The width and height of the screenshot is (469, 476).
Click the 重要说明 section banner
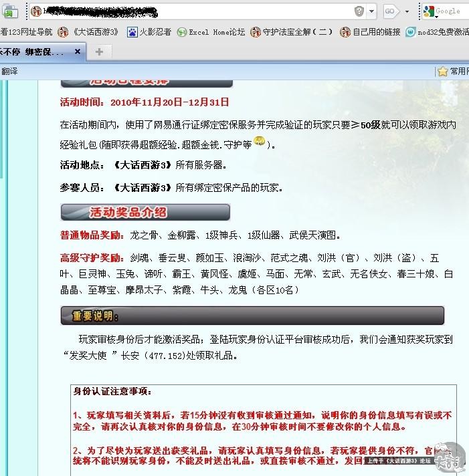(252, 316)
